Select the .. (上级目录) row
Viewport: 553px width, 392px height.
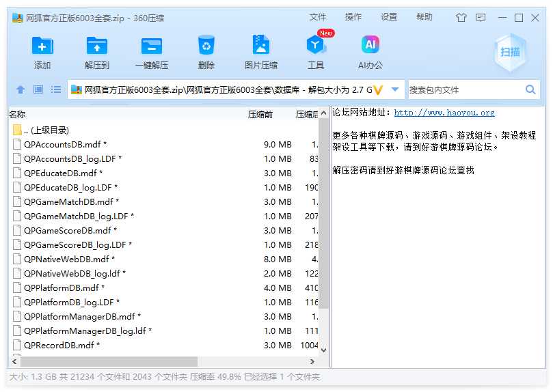pos(163,130)
